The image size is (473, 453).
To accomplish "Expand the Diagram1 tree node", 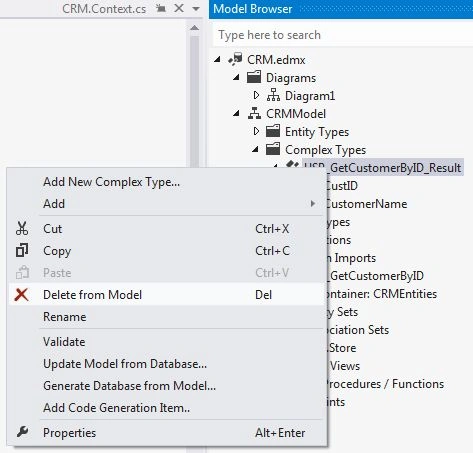I will [x=256, y=95].
